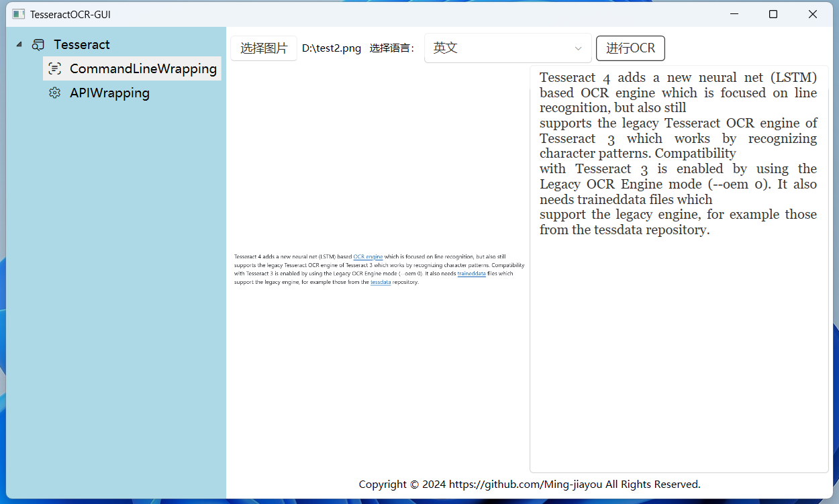Open the language dropdown chevron
Viewport: 839px width, 504px height.
click(578, 48)
